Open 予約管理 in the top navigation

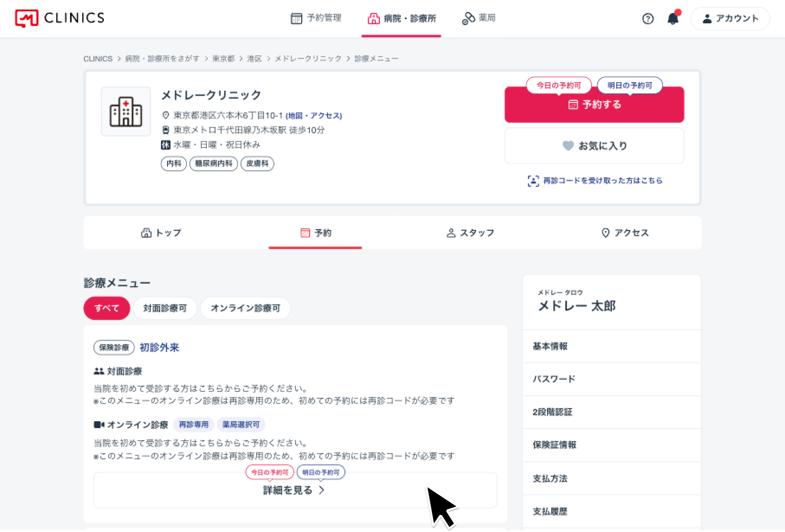coord(316,18)
